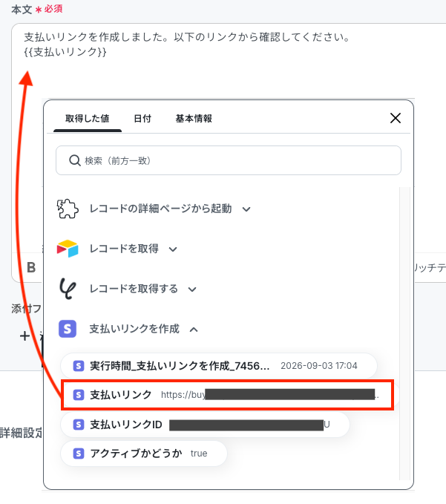Image resolution: width=446 pixels, height=504 pixels.
Task: Click the cursive loop app icon
Action: [68, 289]
